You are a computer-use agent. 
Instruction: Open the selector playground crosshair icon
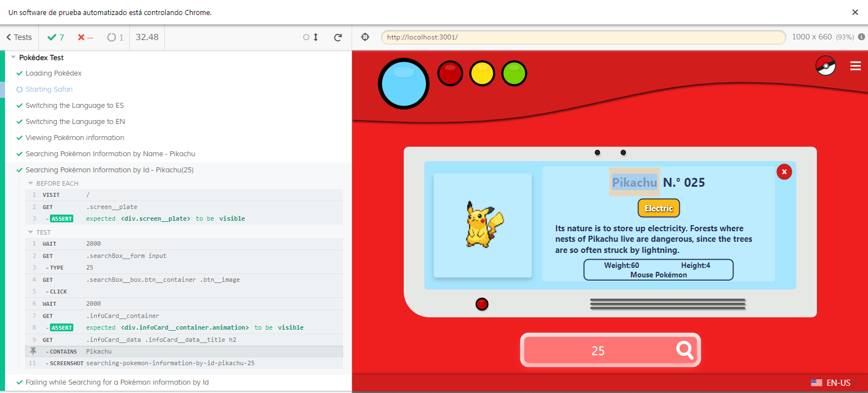coord(365,37)
